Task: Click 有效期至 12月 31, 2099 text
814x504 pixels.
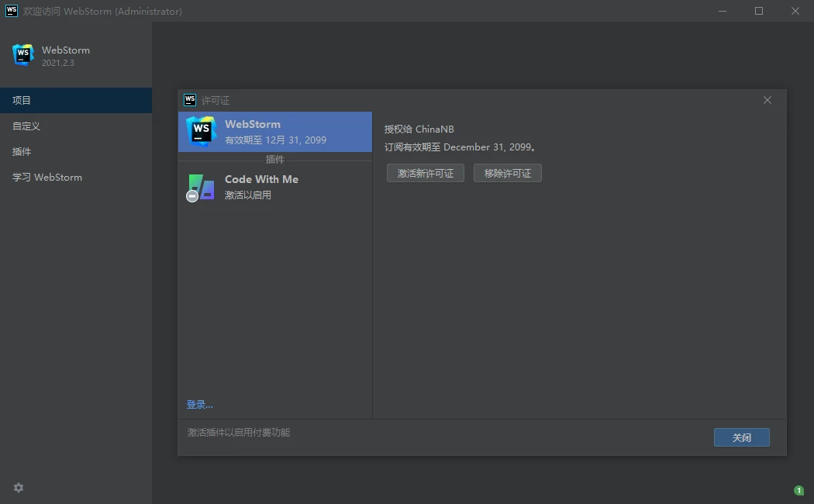Action: pyautogui.click(x=275, y=140)
